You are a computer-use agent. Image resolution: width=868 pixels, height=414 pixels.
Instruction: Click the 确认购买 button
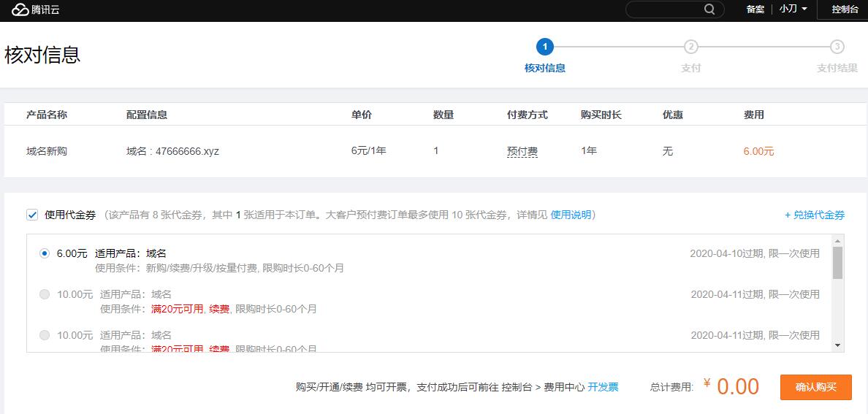click(815, 387)
